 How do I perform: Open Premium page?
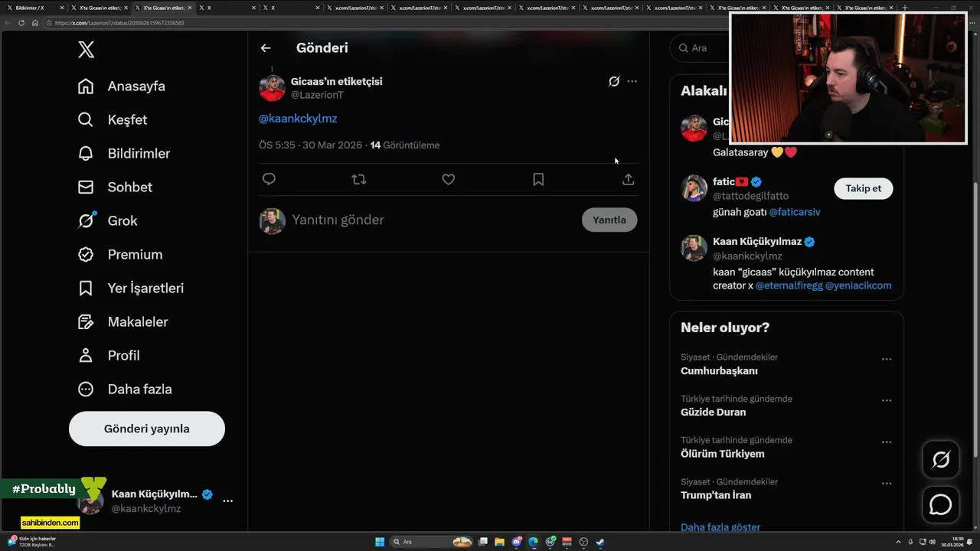tap(120, 255)
